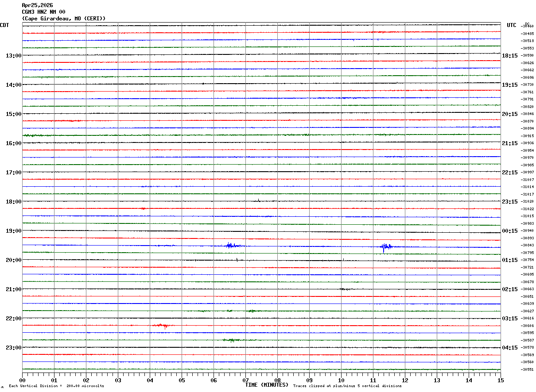Screen dimensions: 536x392
Task: Click the 14:00 CDT time label
Action: click(13, 85)
